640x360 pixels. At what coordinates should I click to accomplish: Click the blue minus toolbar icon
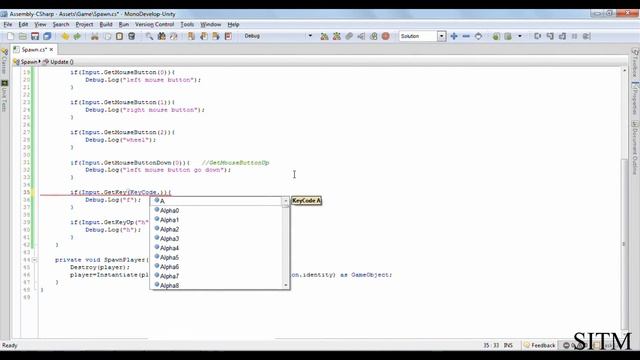tap(466, 36)
